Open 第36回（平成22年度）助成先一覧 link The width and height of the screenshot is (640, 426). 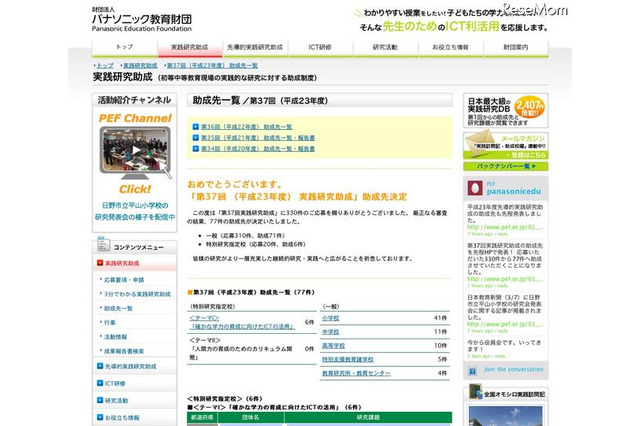(247, 127)
